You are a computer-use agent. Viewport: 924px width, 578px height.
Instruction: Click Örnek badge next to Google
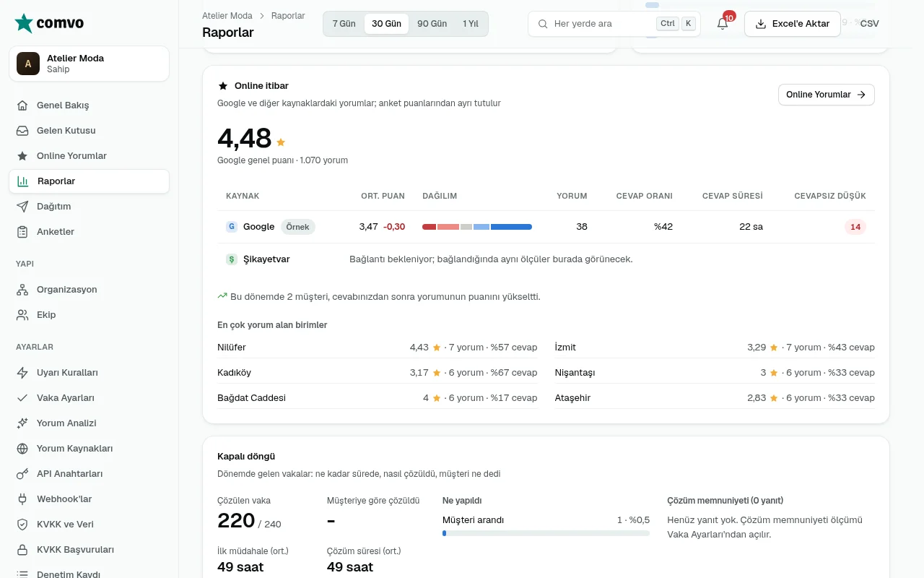(x=297, y=227)
